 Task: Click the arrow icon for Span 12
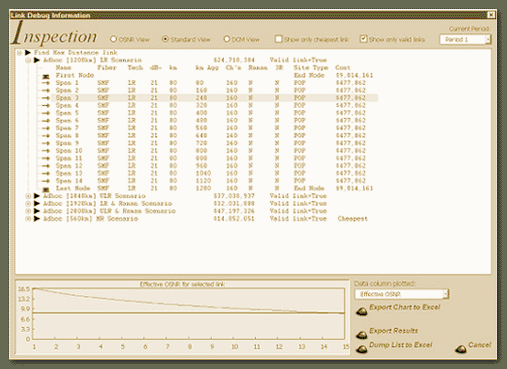[46, 166]
